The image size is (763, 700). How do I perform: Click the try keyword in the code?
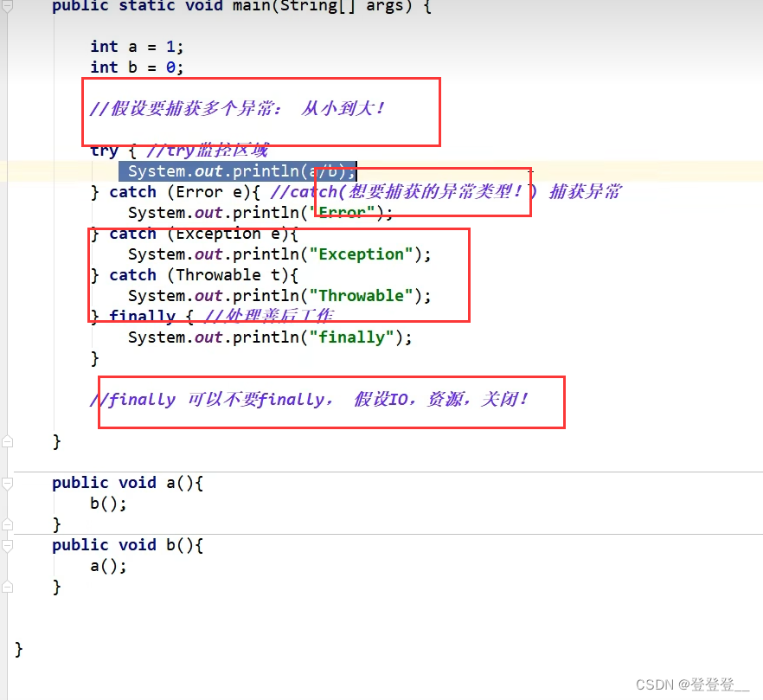tap(104, 151)
